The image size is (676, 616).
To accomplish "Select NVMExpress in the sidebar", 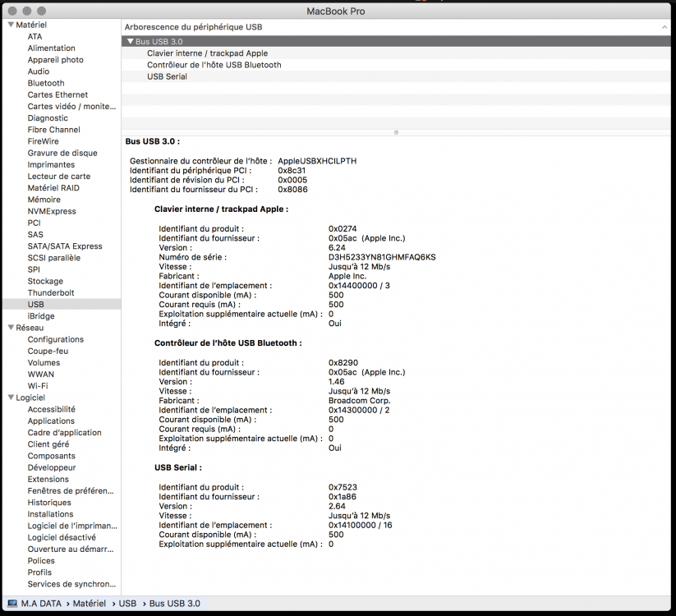I will (52, 211).
